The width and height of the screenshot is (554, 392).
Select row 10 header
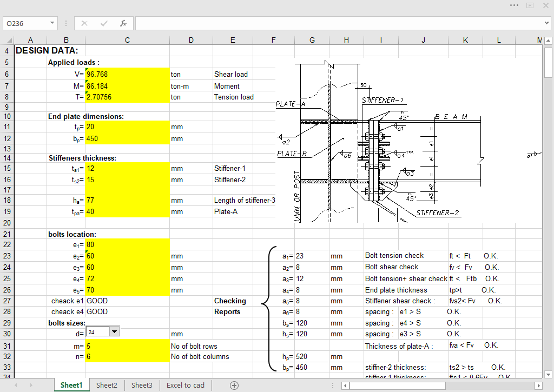click(x=7, y=117)
